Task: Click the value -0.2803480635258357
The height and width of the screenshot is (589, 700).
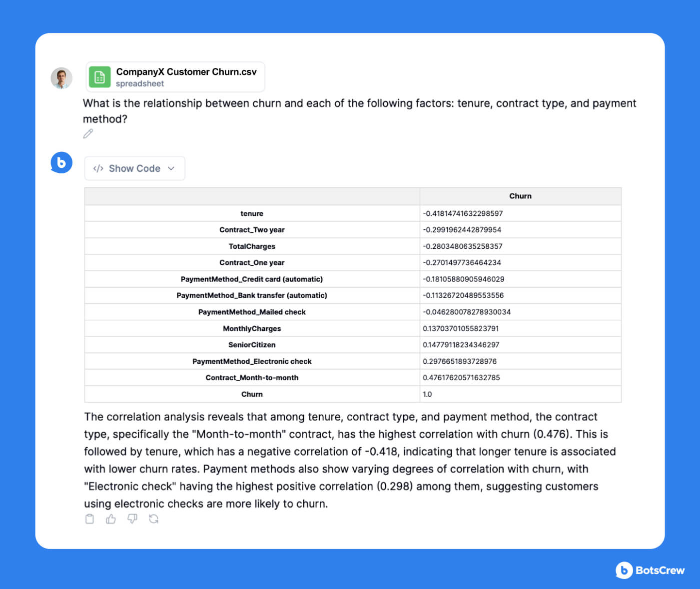Action: (x=463, y=246)
